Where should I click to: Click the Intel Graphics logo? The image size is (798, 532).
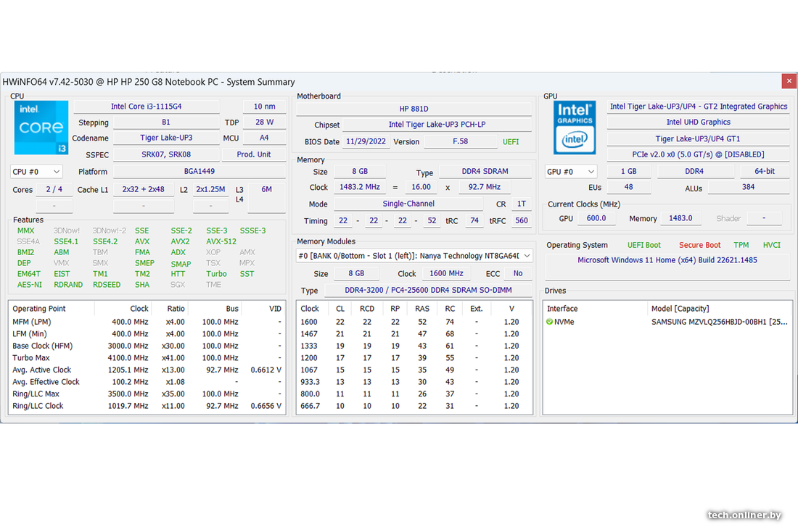click(x=575, y=128)
